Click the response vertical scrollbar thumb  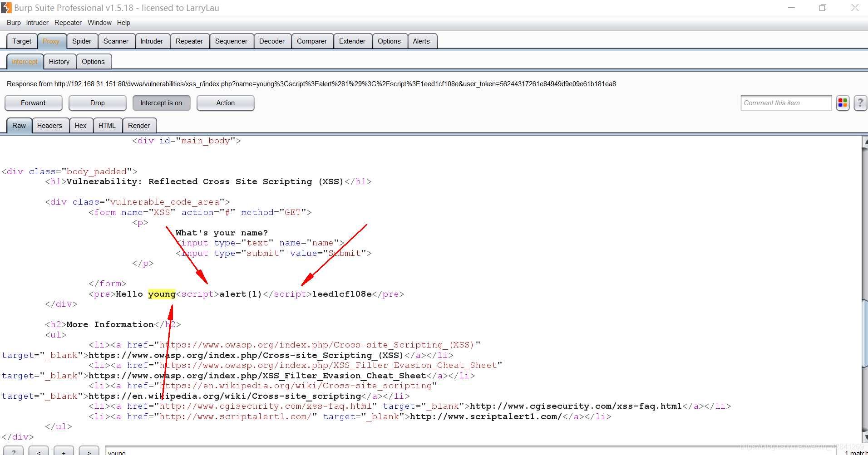(x=865, y=333)
